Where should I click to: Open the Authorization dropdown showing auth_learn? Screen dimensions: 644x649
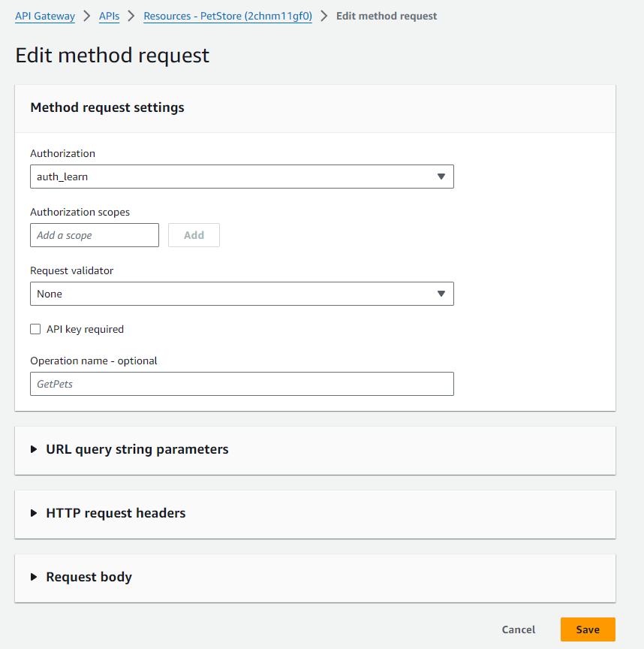(x=242, y=177)
